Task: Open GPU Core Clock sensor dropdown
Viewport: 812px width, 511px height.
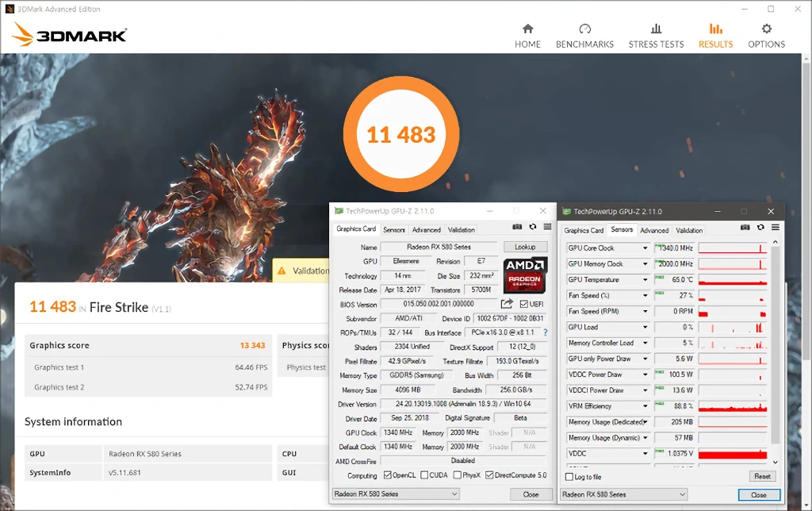Action: (x=645, y=248)
